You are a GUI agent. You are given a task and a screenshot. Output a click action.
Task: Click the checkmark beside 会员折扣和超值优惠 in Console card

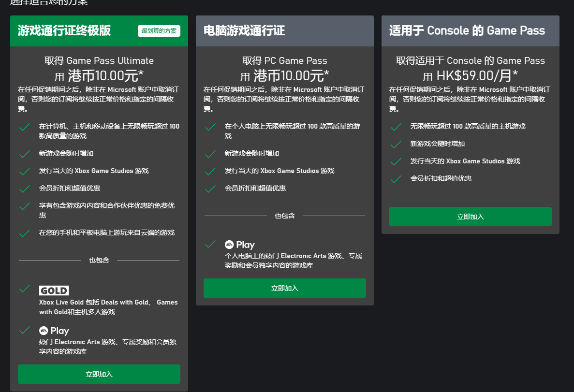click(396, 179)
